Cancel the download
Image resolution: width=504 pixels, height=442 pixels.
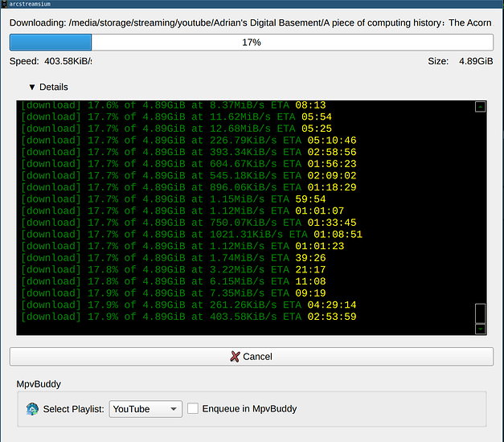[252, 357]
